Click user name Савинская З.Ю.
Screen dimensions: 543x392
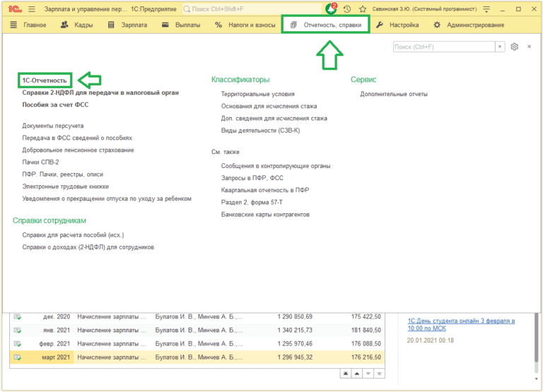click(424, 9)
